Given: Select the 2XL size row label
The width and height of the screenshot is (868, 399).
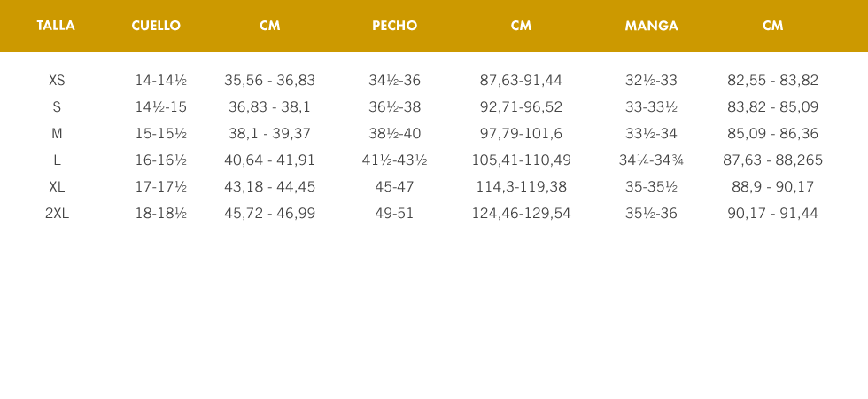Looking at the screenshot, I should tap(57, 214).
